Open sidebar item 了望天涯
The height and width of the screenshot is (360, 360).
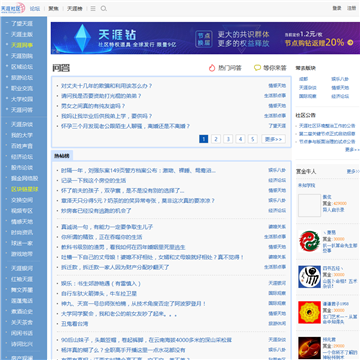click(22, 24)
